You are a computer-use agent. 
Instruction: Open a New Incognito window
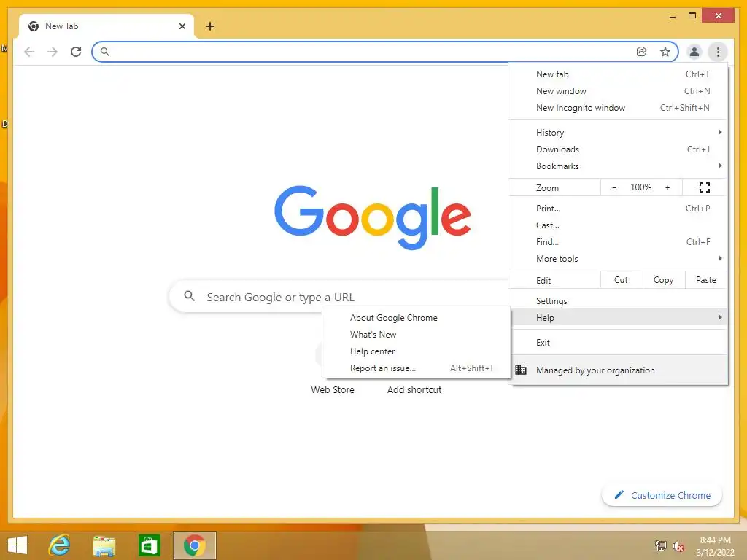pyautogui.click(x=618, y=108)
